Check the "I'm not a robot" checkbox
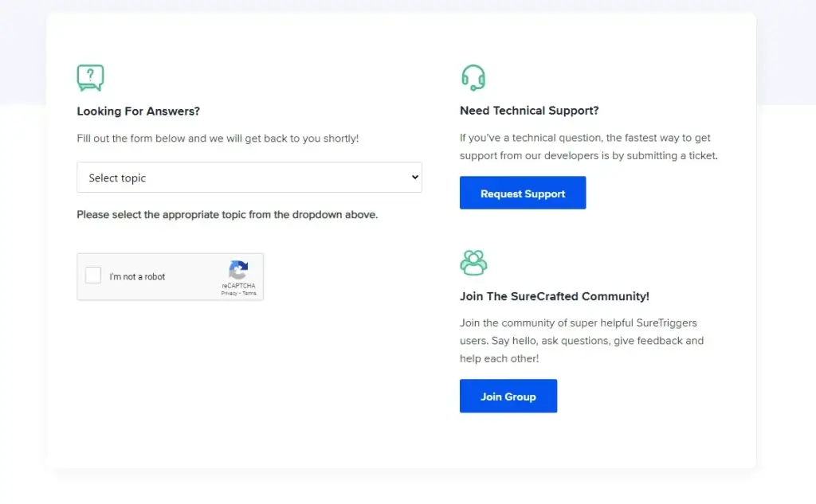816x504 pixels. pos(92,275)
